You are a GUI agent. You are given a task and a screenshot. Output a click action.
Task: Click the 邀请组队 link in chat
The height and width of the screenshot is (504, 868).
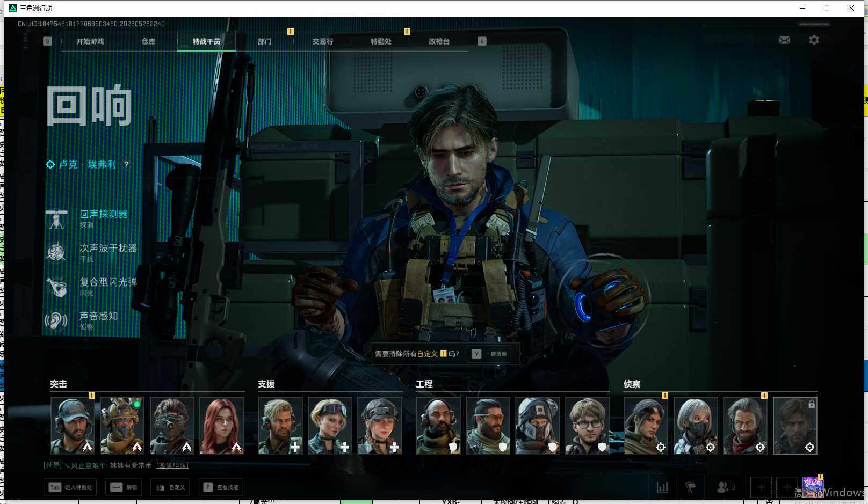click(172, 465)
